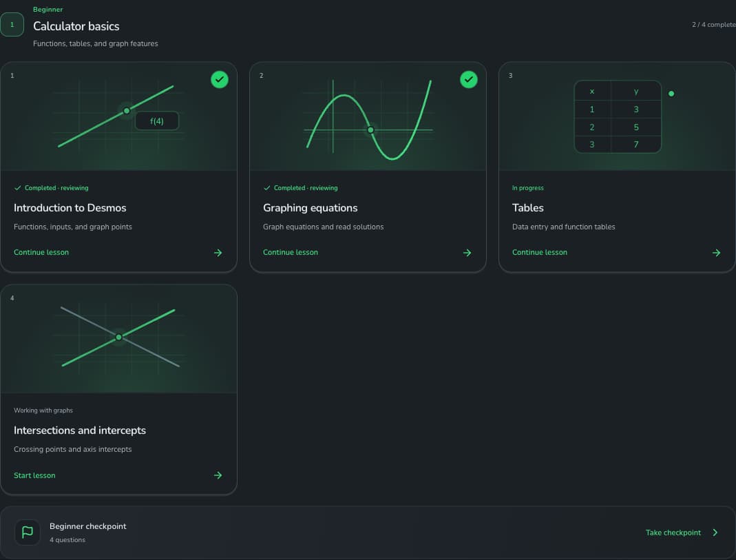Viewport: 736px width, 560px height.
Task: Select the 'Intersections and intercepts' title
Action: click(x=80, y=430)
